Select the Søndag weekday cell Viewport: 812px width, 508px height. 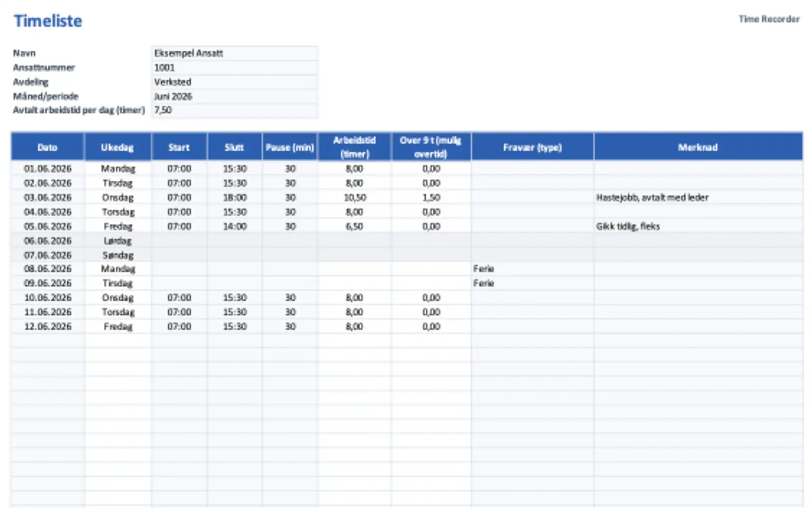(118, 255)
